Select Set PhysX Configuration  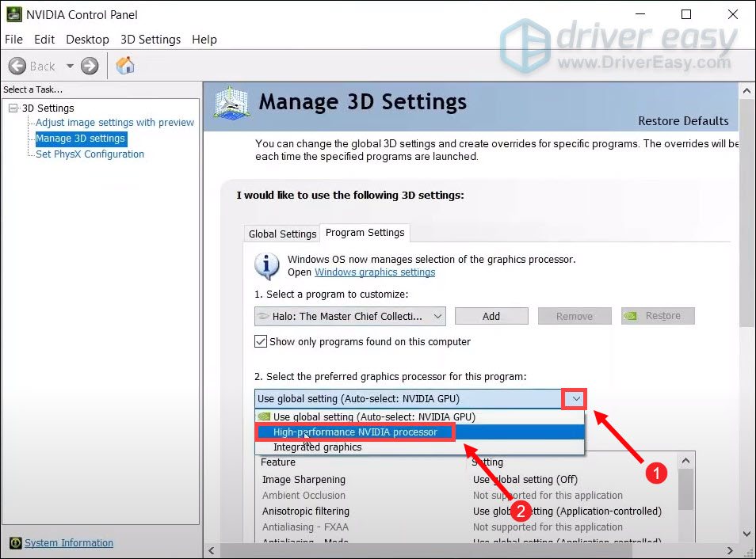[90, 154]
